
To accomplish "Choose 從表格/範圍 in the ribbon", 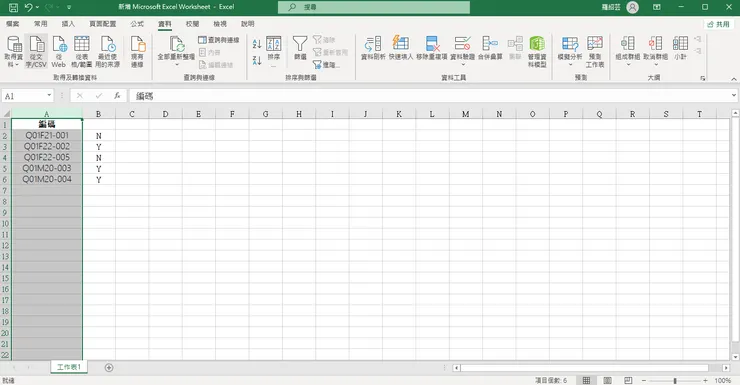I will [82, 51].
